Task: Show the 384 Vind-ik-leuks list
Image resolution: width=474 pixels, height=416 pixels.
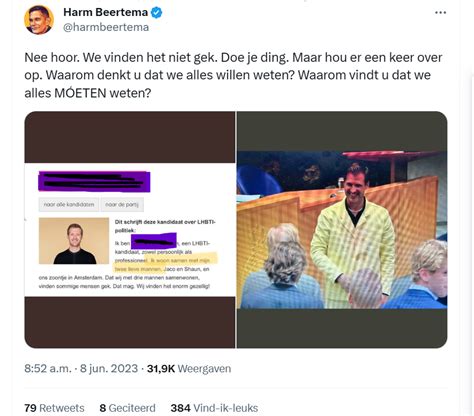Action: (214, 408)
